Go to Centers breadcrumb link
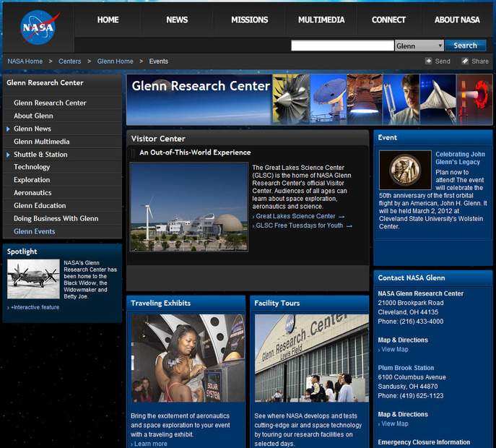The width and height of the screenshot is (496, 448). pos(69,61)
